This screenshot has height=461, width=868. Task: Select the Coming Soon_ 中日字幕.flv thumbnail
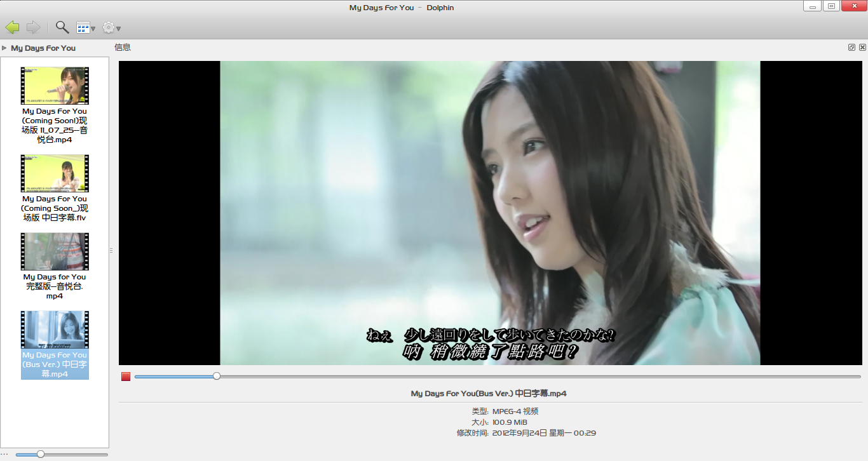click(55, 173)
